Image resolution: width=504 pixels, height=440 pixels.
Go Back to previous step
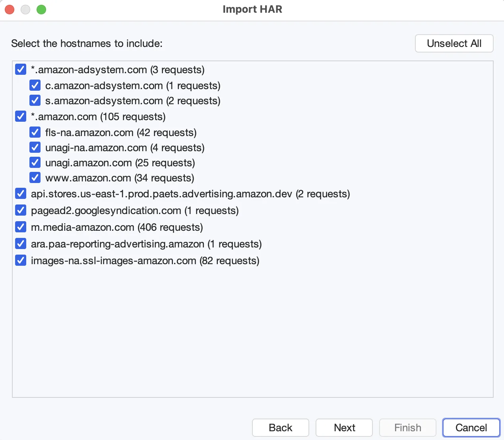pyautogui.click(x=281, y=428)
